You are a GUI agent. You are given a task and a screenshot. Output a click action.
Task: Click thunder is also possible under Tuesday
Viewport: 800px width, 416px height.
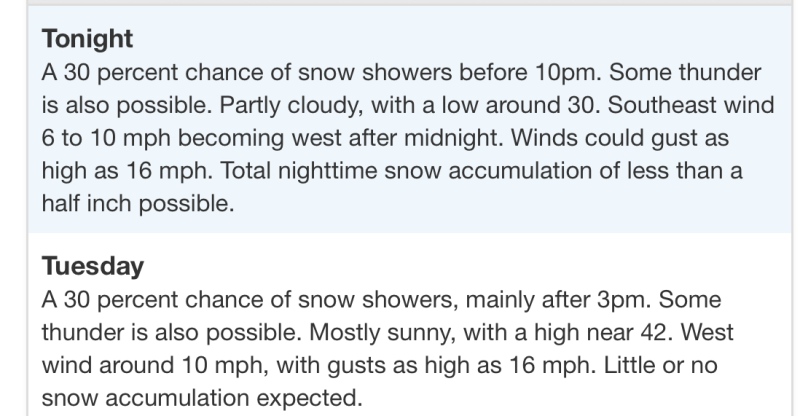coord(170,333)
